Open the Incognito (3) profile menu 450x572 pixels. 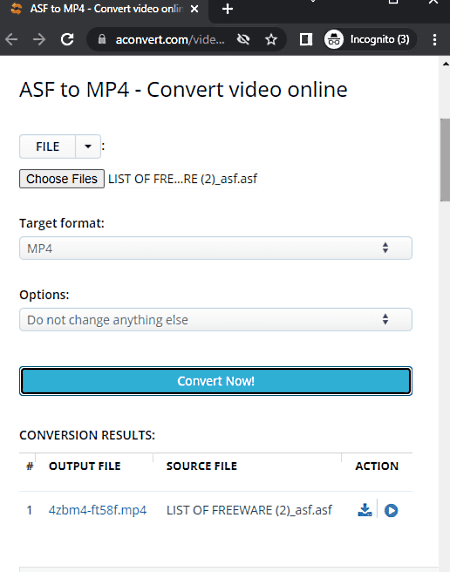click(370, 39)
